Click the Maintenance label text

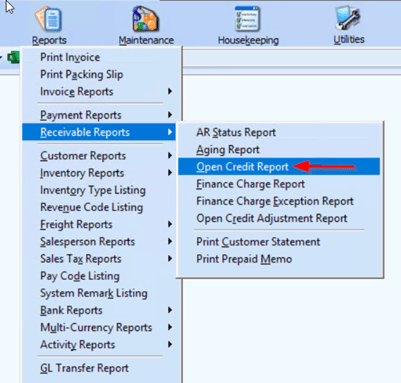point(146,40)
